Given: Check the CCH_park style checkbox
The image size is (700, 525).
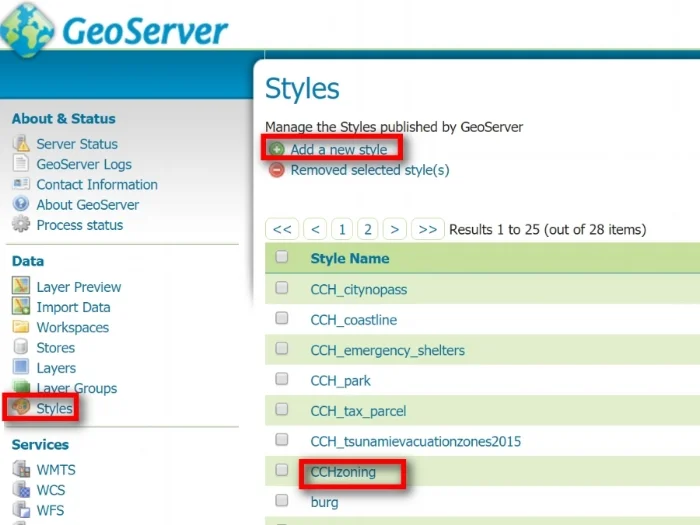Looking at the screenshot, I should 282,379.
